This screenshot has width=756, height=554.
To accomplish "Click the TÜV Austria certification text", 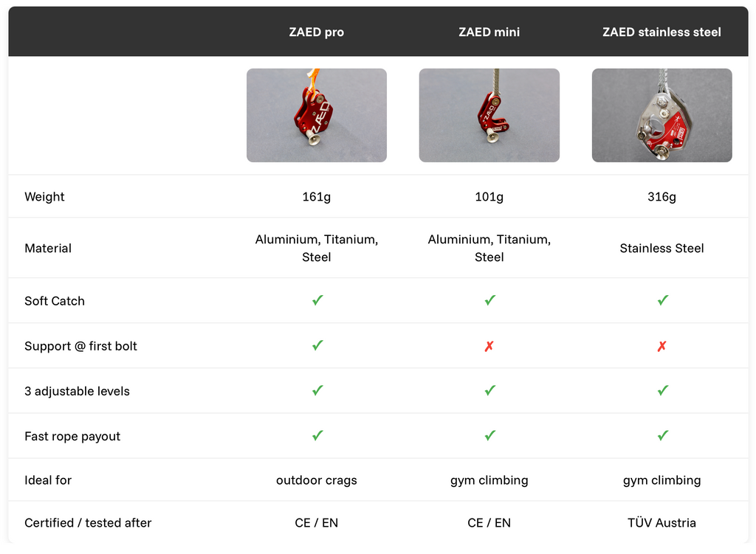I will tap(661, 523).
